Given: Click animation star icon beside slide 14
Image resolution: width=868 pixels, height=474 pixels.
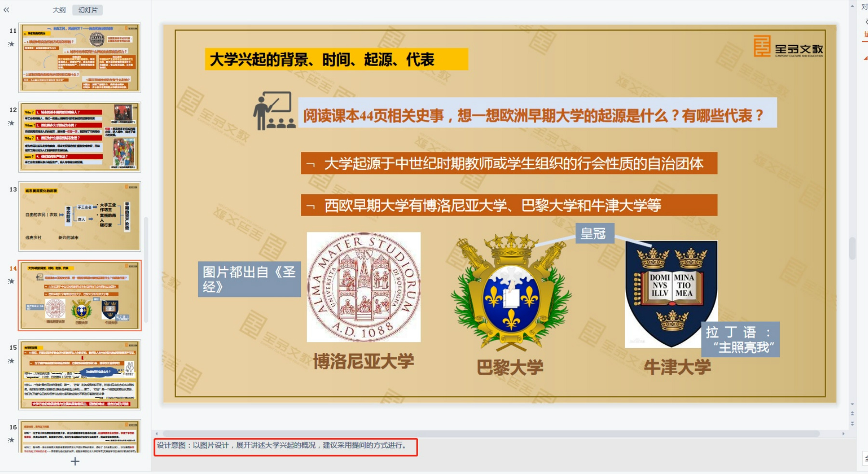Looking at the screenshot, I should [11, 281].
